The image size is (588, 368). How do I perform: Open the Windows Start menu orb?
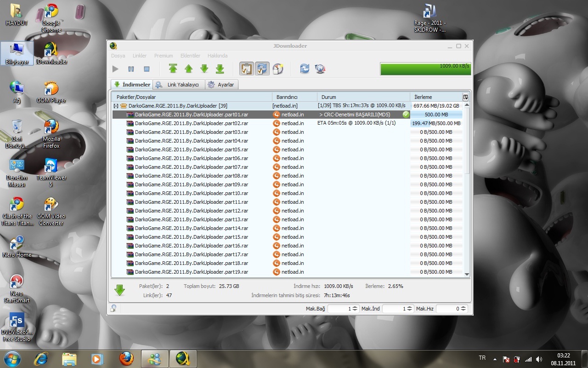click(x=12, y=359)
